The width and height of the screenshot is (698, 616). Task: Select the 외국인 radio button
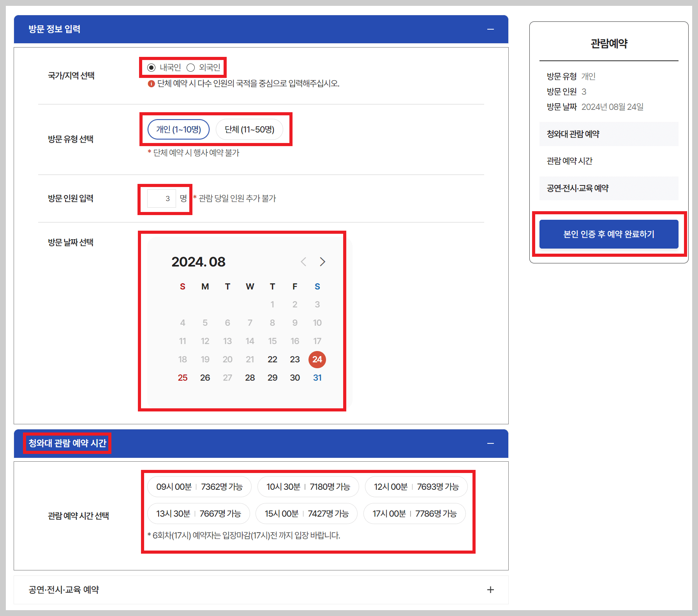point(190,67)
